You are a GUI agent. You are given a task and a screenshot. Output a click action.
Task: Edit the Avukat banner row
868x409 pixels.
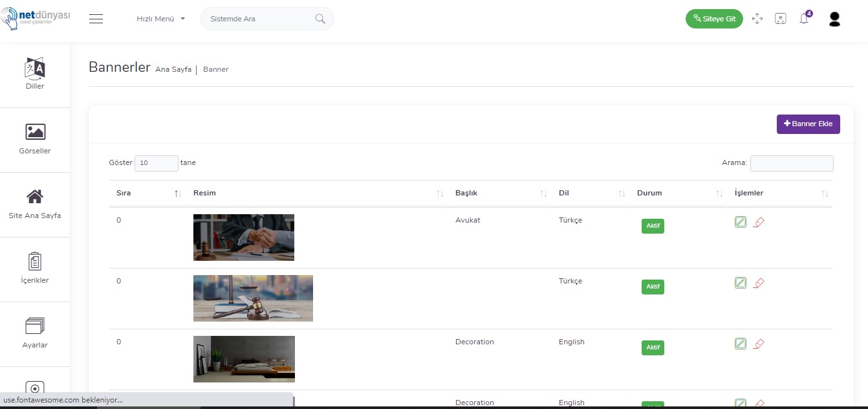tap(741, 222)
